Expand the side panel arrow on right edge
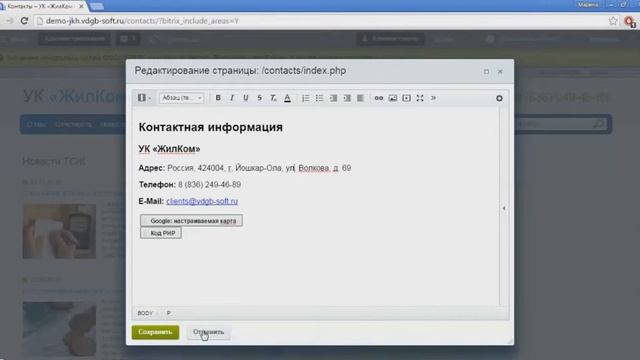 point(504,209)
